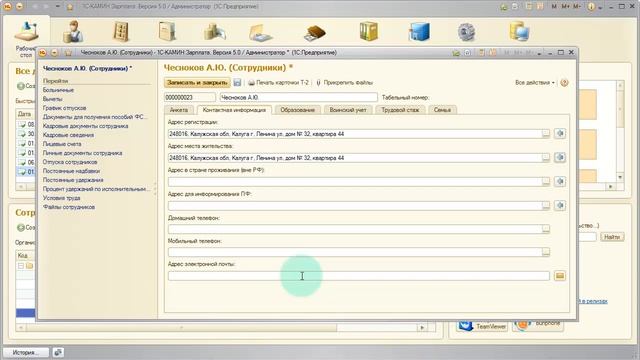Click down arrow of right background panel scrollbar
Image resolution: width=640 pixels, height=360 pixels.
pos(620,178)
